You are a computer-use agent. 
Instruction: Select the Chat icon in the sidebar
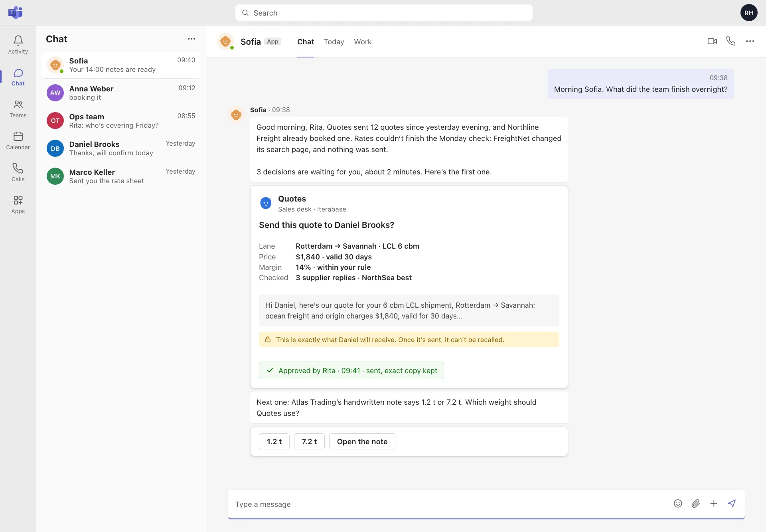coord(18,77)
